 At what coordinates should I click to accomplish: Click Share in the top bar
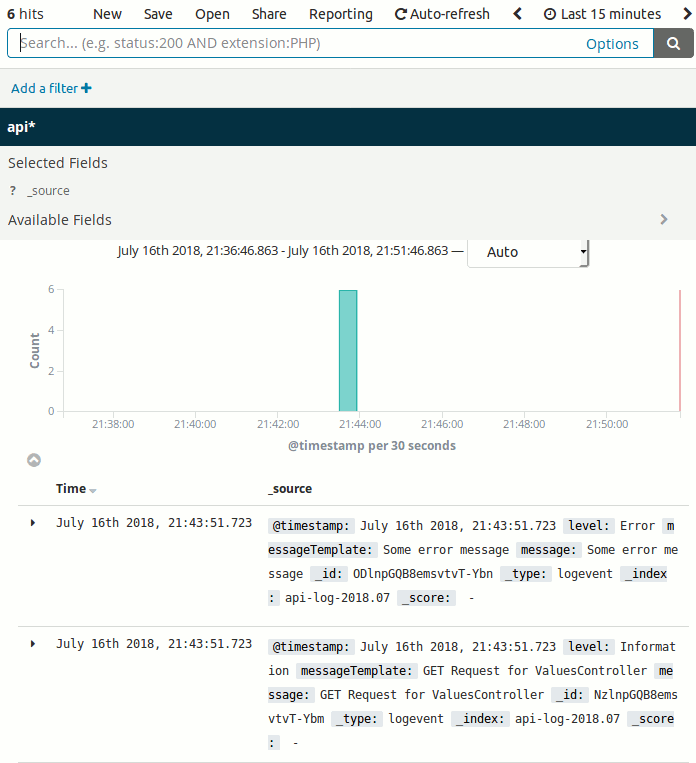point(269,14)
